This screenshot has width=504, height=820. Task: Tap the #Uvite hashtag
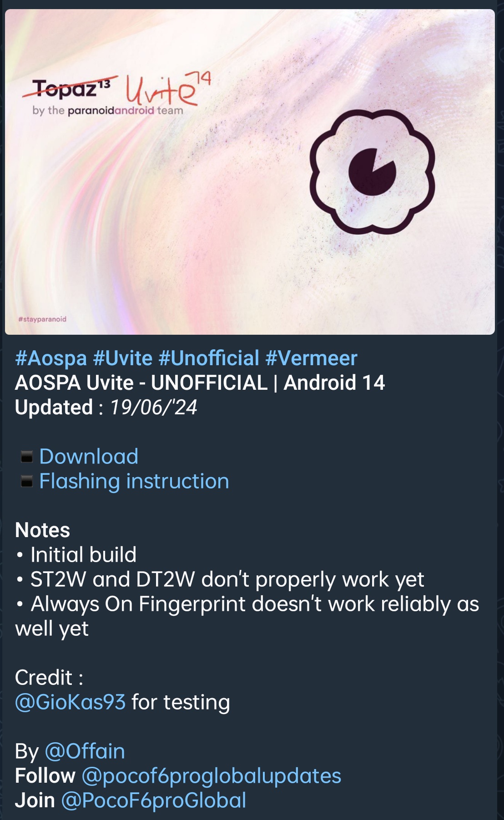click(x=123, y=358)
